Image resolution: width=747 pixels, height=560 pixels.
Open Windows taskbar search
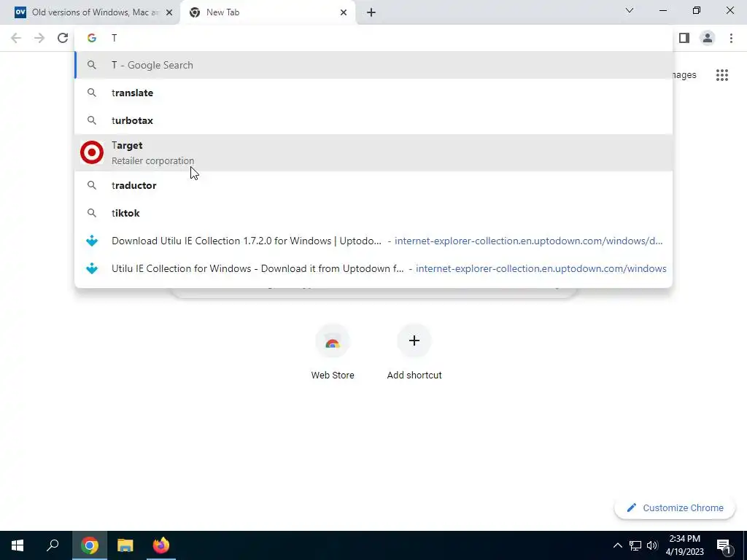(x=53, y=545)
